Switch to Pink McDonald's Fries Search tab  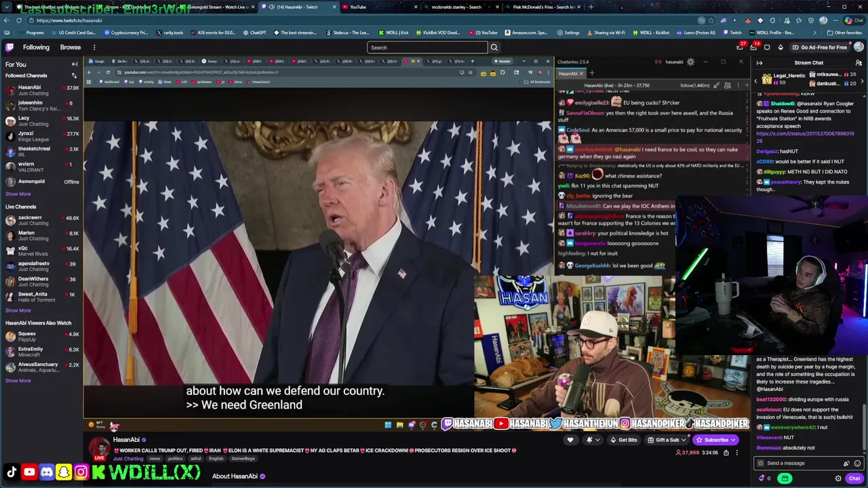(542, 7)
